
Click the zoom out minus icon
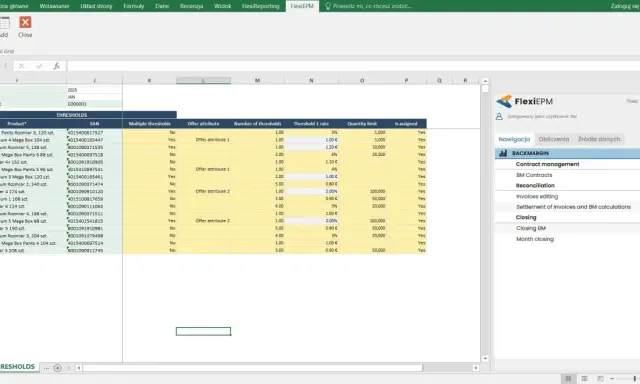pyautogui.click(x=612, y=379)
